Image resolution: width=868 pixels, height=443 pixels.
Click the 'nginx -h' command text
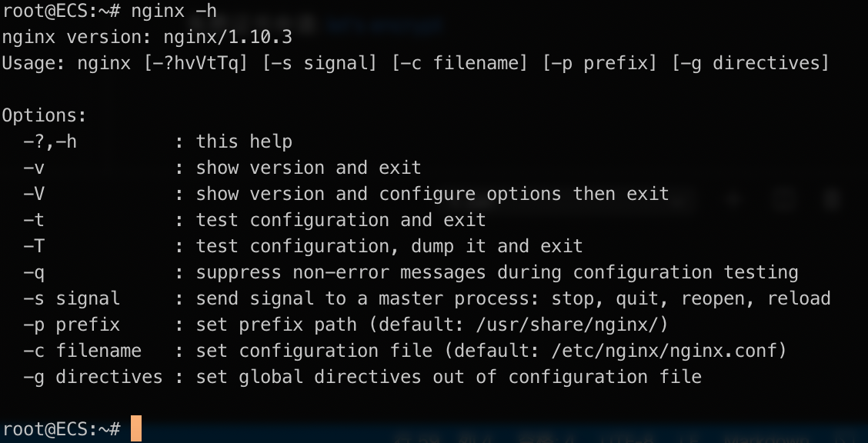tap(174, 11)
